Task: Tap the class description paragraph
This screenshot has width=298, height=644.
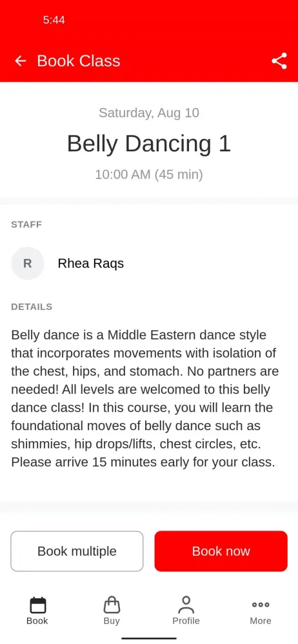Action: [x=145, y=399]
